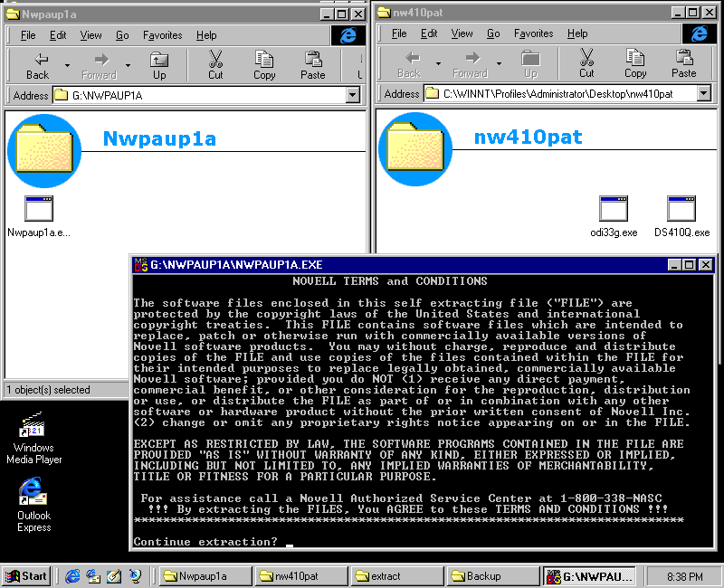Click the "NOVELL TERMS and CONDITIONS" heading
The width and height of the screenshot is (724, 588).
tap(390, 281)
